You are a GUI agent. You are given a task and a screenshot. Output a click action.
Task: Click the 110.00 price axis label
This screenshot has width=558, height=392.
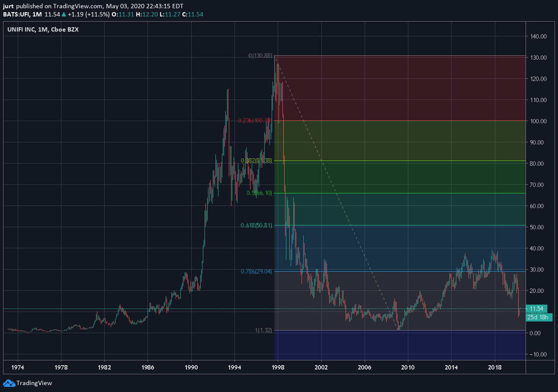point(538,100)
